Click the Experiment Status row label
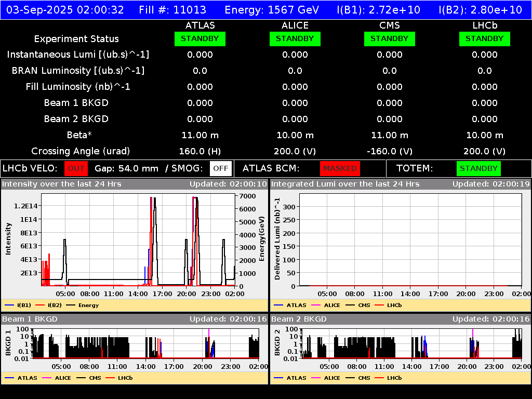This screenshot has height=399, width=532. [x=76, y=38]
